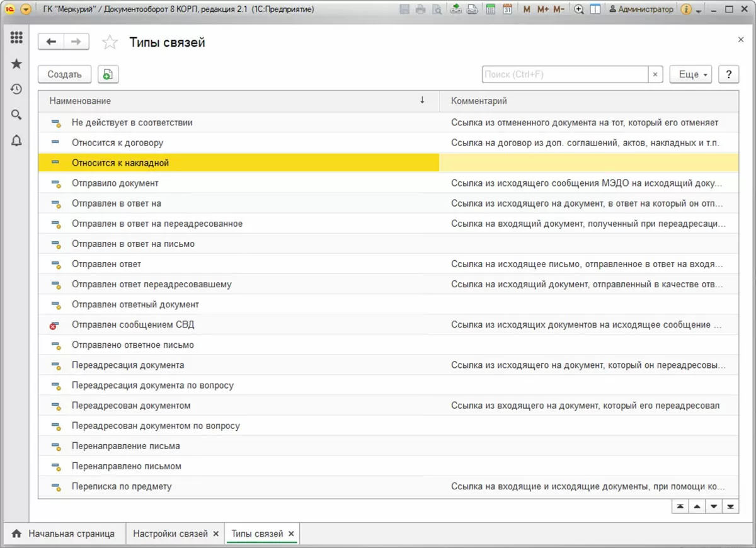Select the Отправлен сообщением СВД row
The image size is (756, 548).
click(133, 325)
